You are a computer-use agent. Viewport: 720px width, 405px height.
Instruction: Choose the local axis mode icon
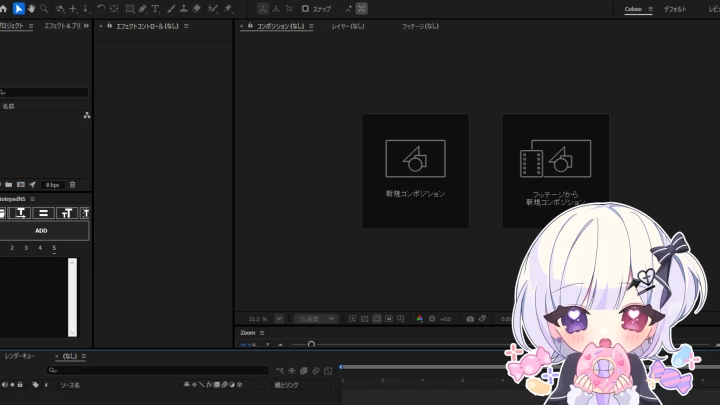coord(263,9)
